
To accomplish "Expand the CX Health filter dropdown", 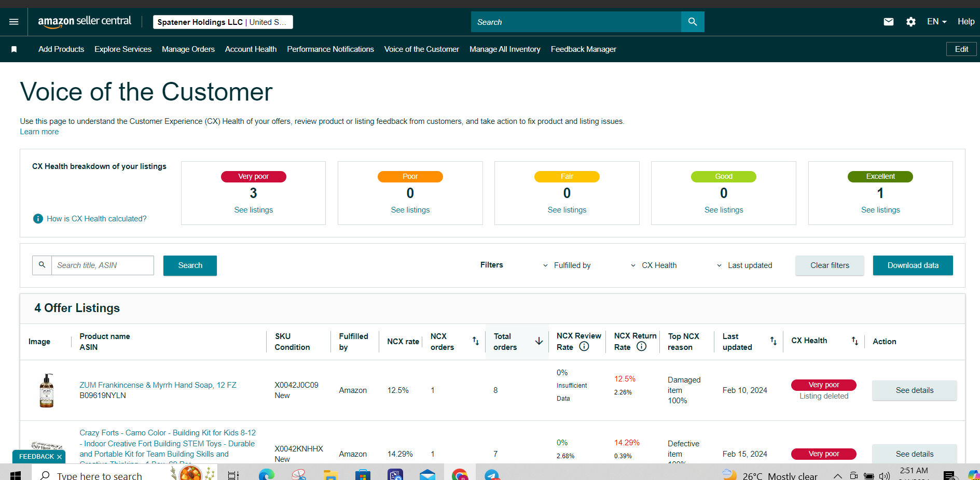I will [x=654, y=265].
